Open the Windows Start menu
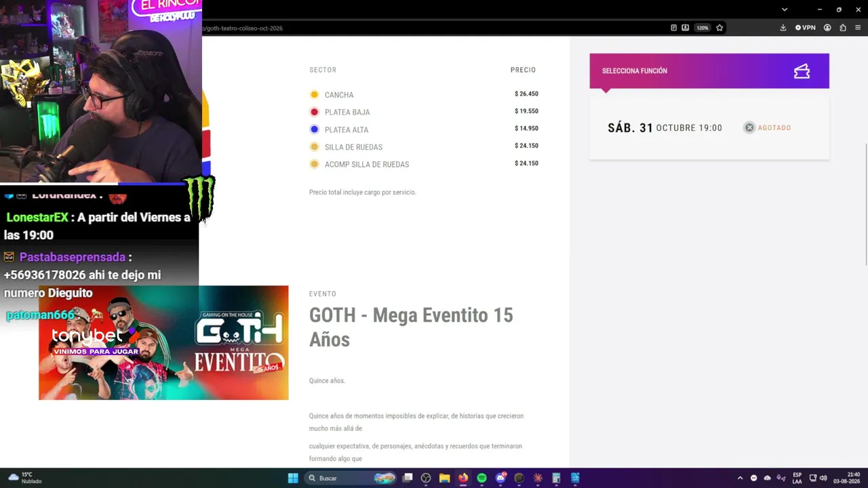This screenshot has width=868, height=488. (x=293, y=478)
